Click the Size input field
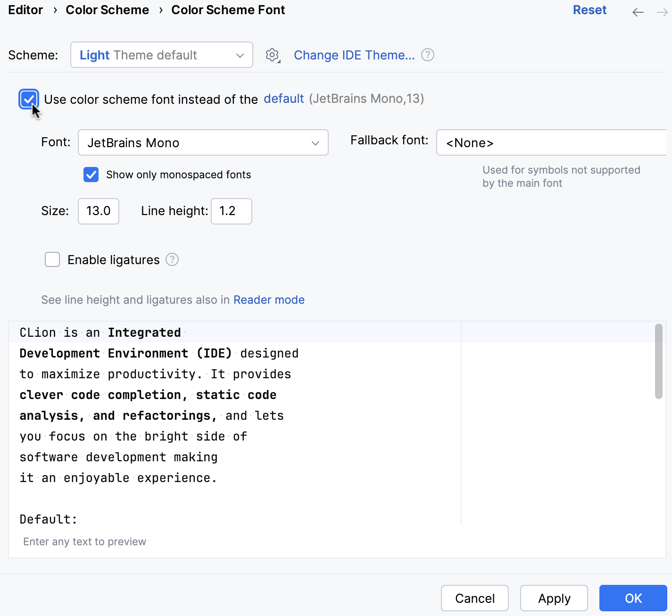The width and height of the screenshot is (672, 616). point(98,211)
